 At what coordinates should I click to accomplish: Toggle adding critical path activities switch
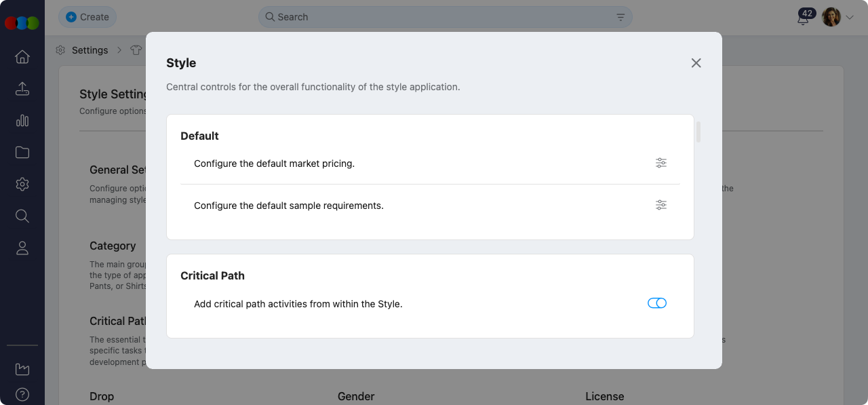[657, 303]
